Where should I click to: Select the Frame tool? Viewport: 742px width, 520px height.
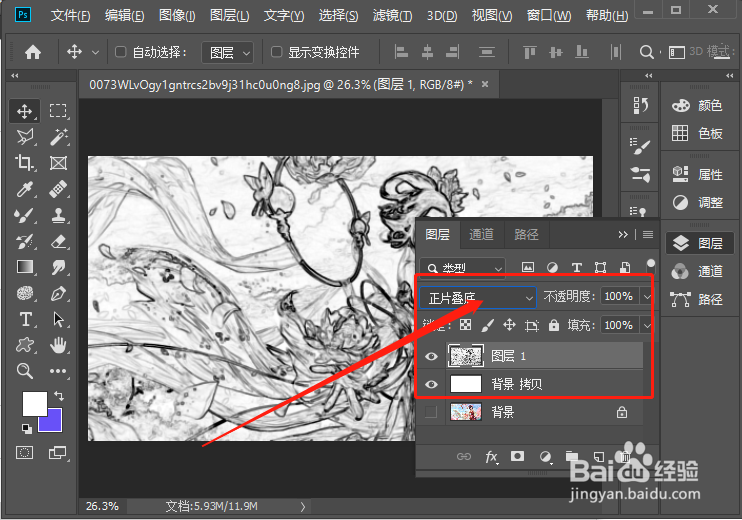click(58, 163)
